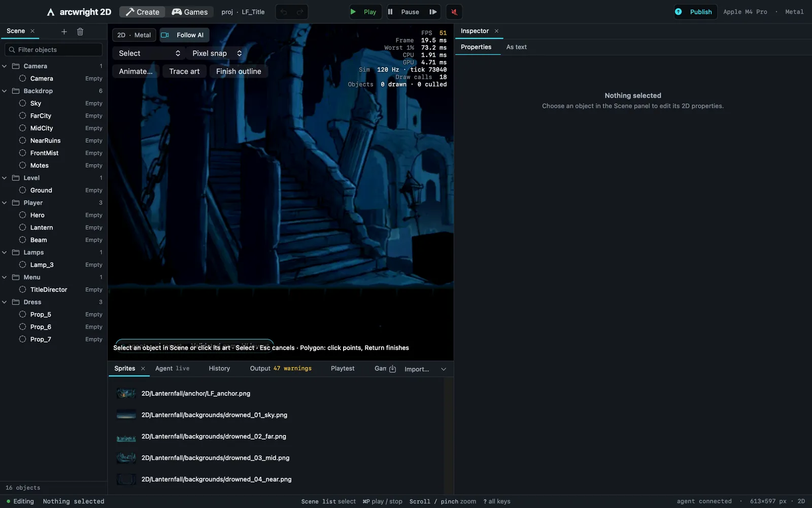Delete object using the trash icon
The image size is (812, 508).
(x=80, y=31)
